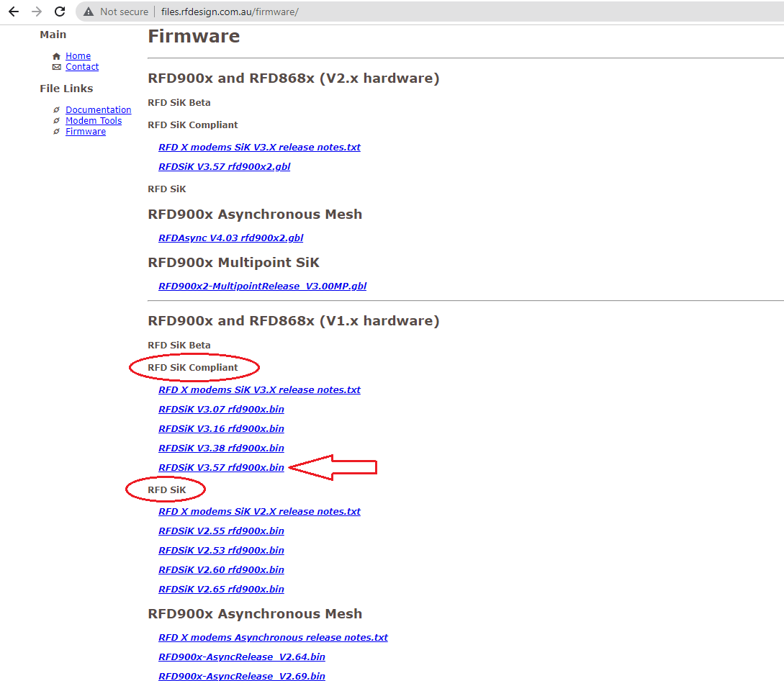The width and height of the screenshot is (784, 681).
Task: Reload the page with the refresh icon
Action: (60, 12)
